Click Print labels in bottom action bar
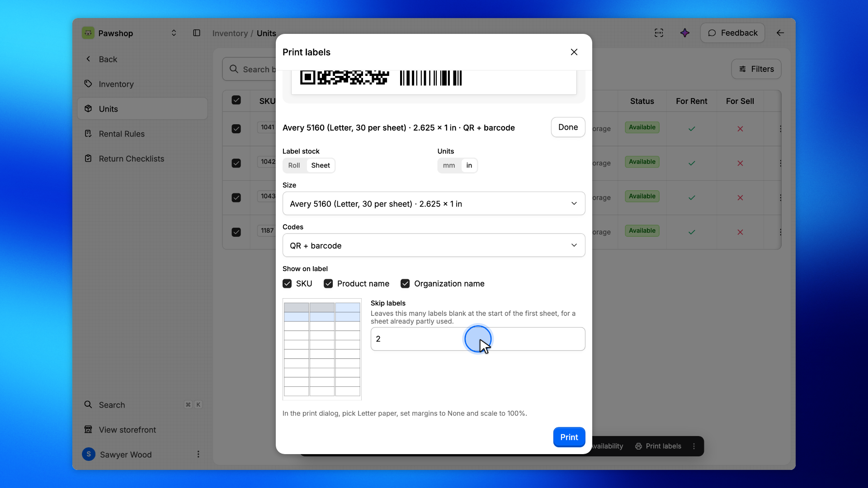This screenshot has height=488, width=868. [x=658, y=446]
